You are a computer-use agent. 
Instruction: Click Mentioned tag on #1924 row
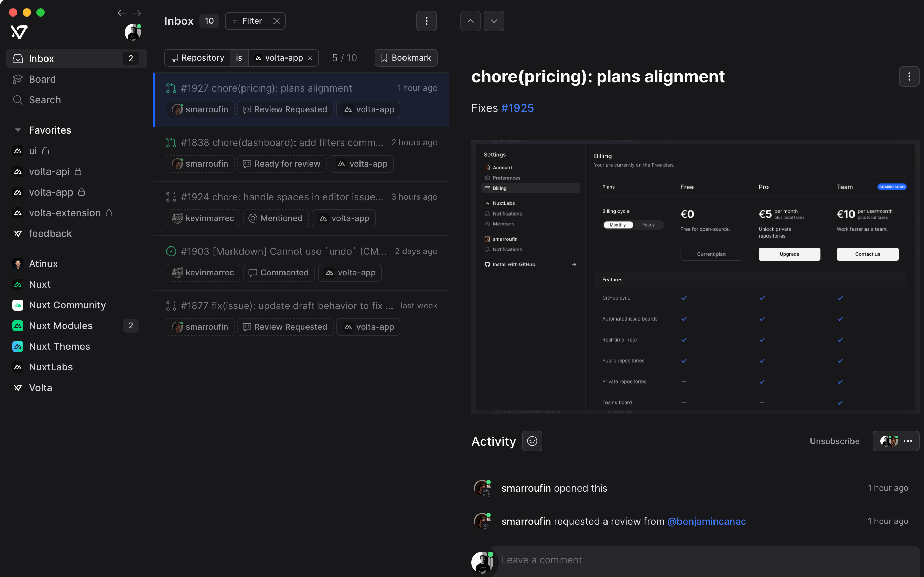click(276, 218)
